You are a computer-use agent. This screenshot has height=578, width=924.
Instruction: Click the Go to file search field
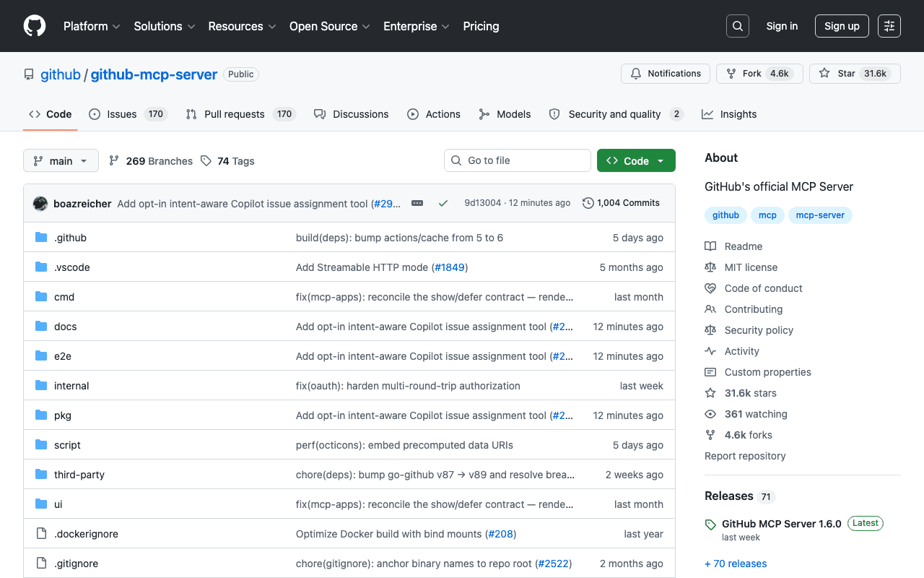click(518, 160)
